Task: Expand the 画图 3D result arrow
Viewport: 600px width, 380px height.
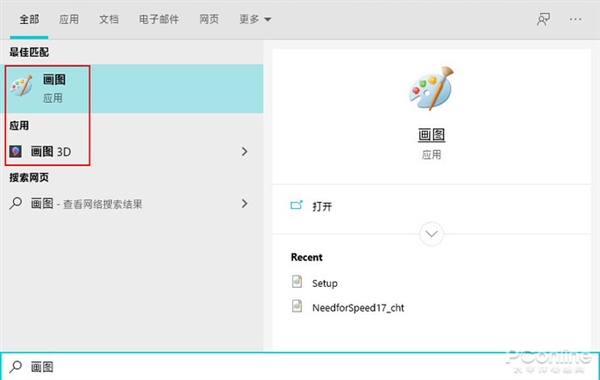Action: click(245, 152)
